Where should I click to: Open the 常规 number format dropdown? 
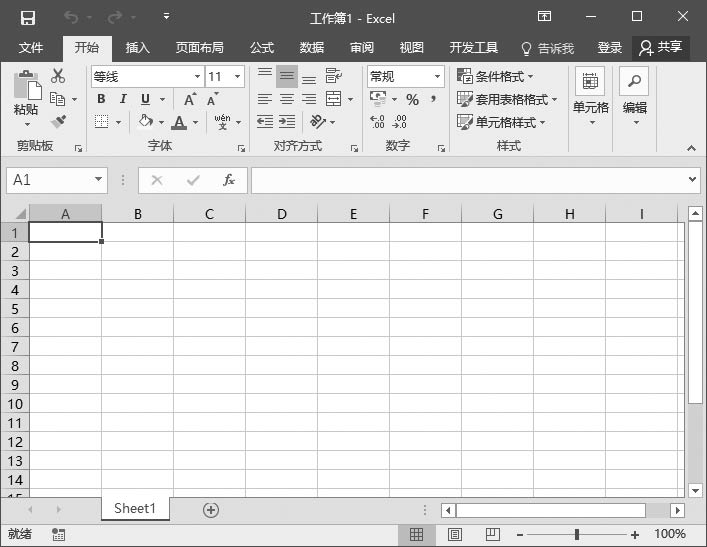click(x=437, y=76)
